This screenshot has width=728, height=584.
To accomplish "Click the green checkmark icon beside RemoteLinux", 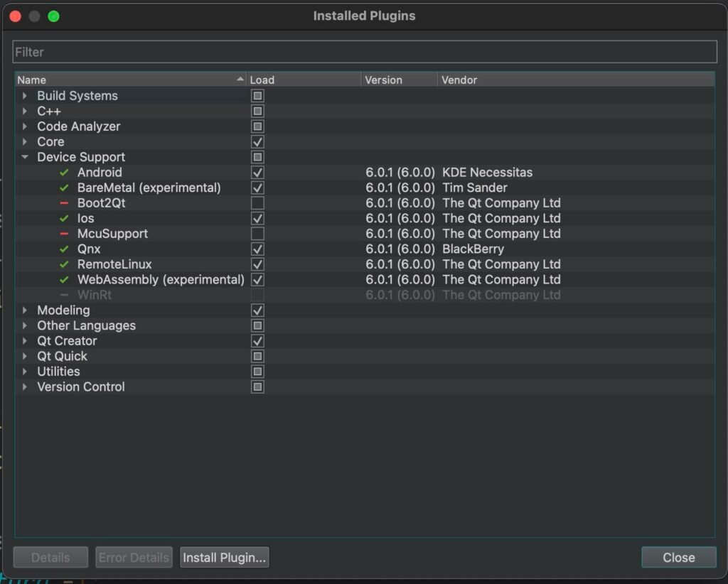I will point(64,264).
